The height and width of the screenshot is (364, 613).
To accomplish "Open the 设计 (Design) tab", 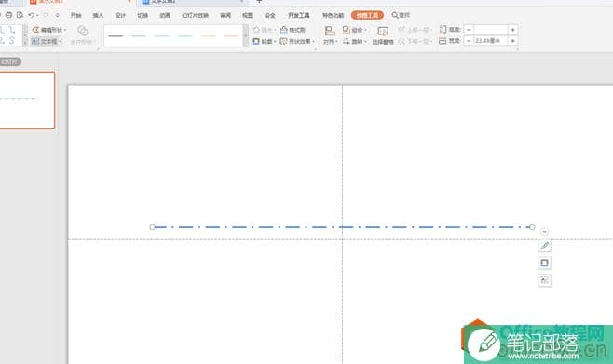I will 120,15.
